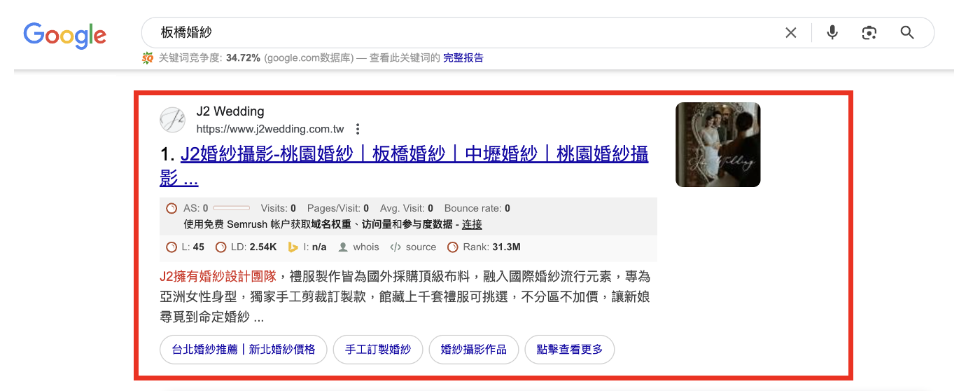Image resolution: width=980 pixels, height=391 pixels.
Task: Click the whois person icon
Action: coord(343,247)
